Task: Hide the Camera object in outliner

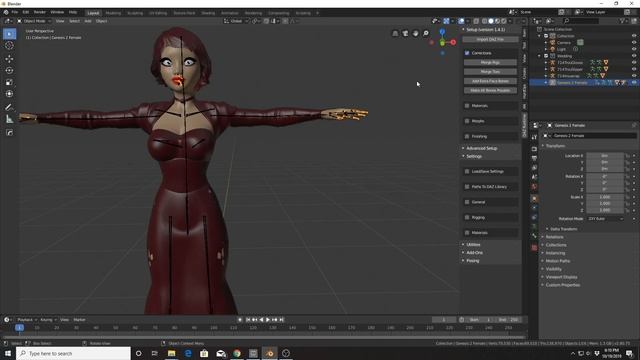Action: coord(634,42)
